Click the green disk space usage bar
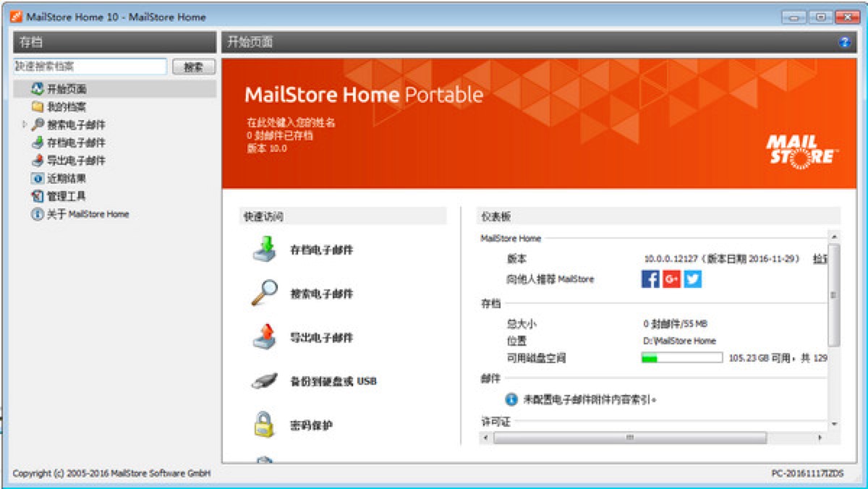This screenshot has width=868, height=489. [681, 357]
